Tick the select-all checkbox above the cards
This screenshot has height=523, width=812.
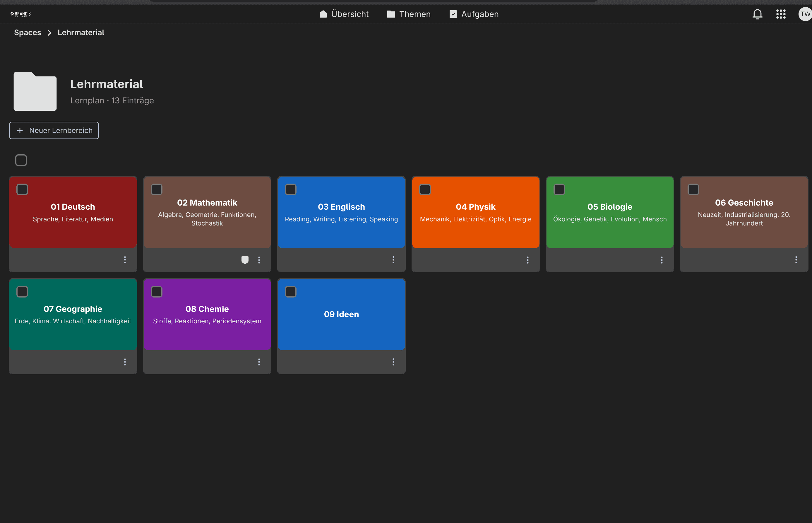[x=21, y=160]
